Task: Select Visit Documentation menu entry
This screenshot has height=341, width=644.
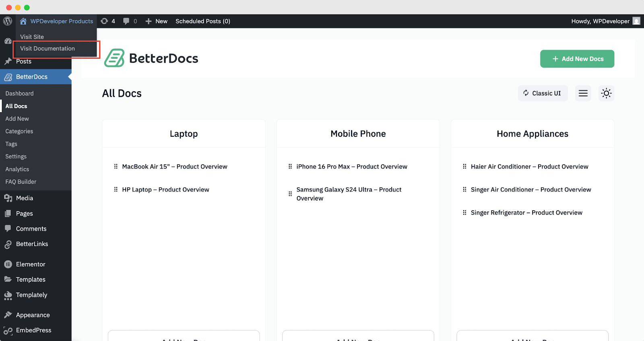Action: coord(47,49)
